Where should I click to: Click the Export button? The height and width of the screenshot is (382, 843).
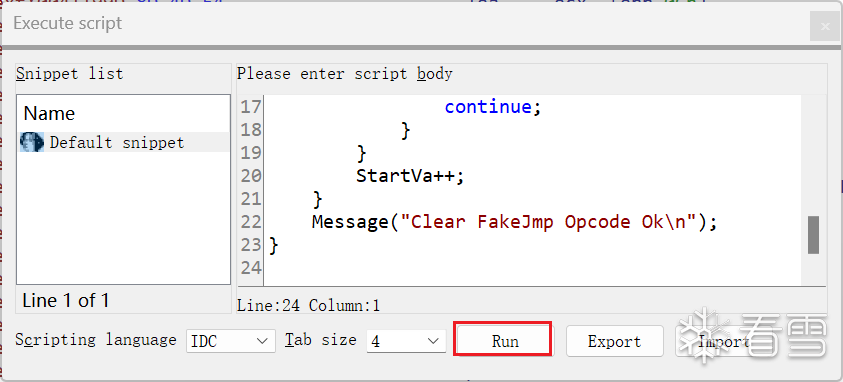pyautogui.click(x=615, y=341)
